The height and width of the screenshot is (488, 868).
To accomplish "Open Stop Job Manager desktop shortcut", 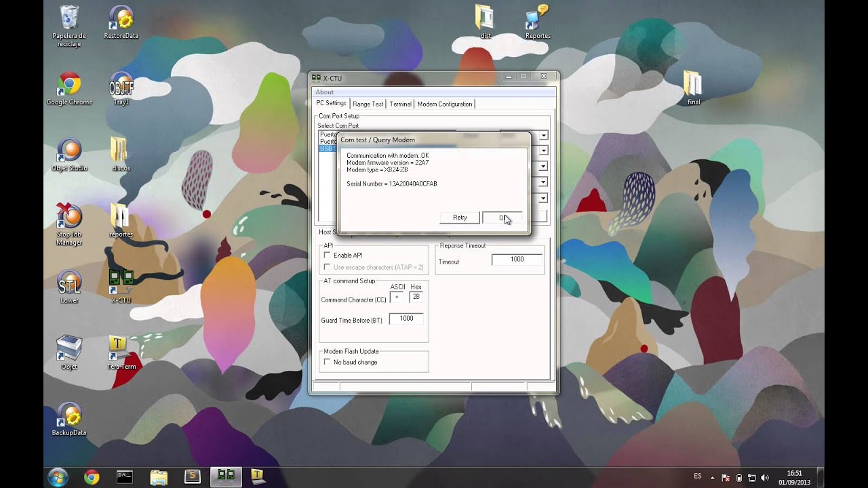I will point(69,225).
